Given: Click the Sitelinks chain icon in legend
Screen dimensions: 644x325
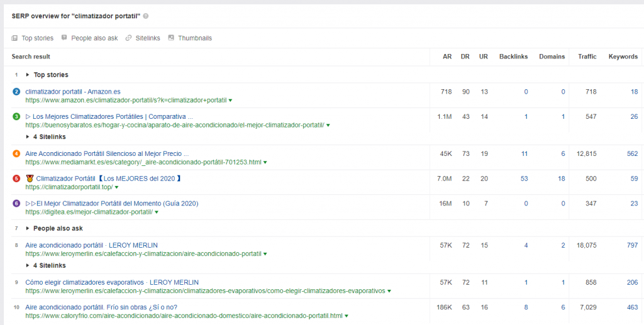Looking at the screenshot, I should 129,38.
